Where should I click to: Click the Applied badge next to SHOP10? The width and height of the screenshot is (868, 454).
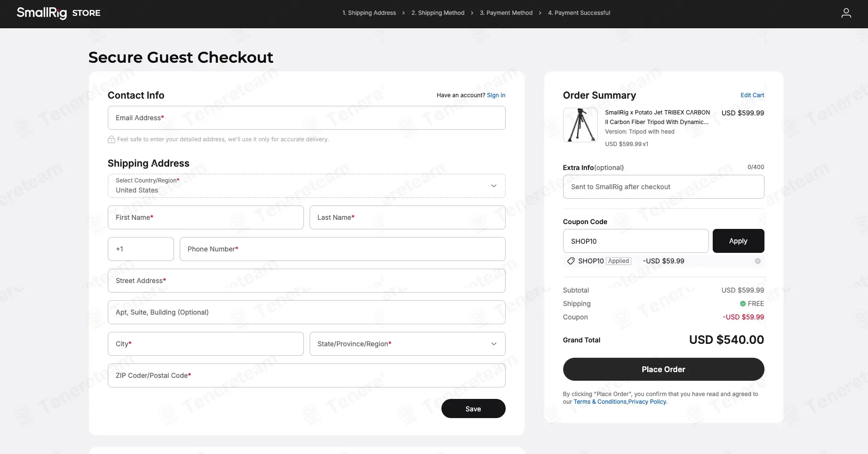(619, 261)
